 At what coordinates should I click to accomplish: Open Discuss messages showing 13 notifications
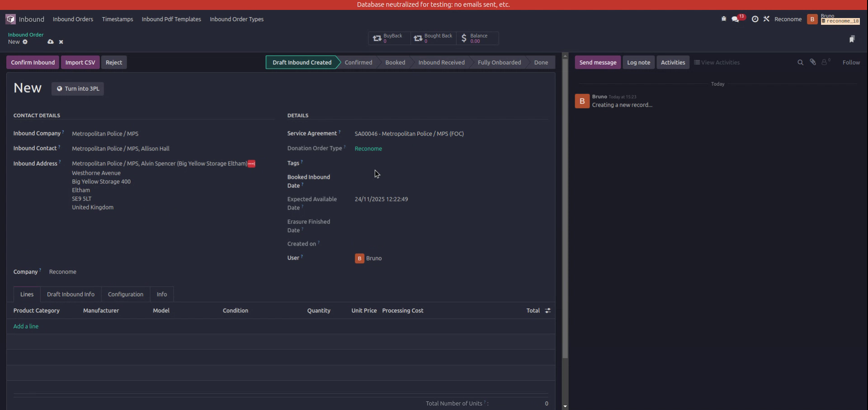[x=735, y=19]
